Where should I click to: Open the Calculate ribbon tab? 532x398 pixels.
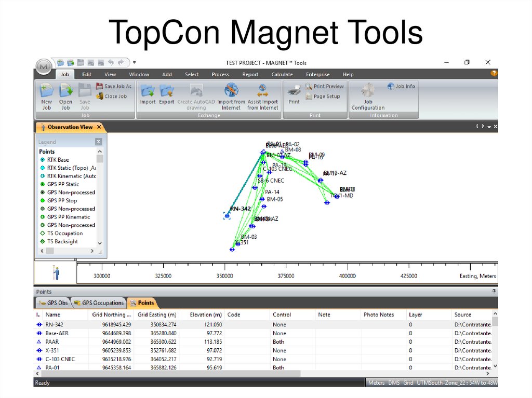(x=282, y=74)
